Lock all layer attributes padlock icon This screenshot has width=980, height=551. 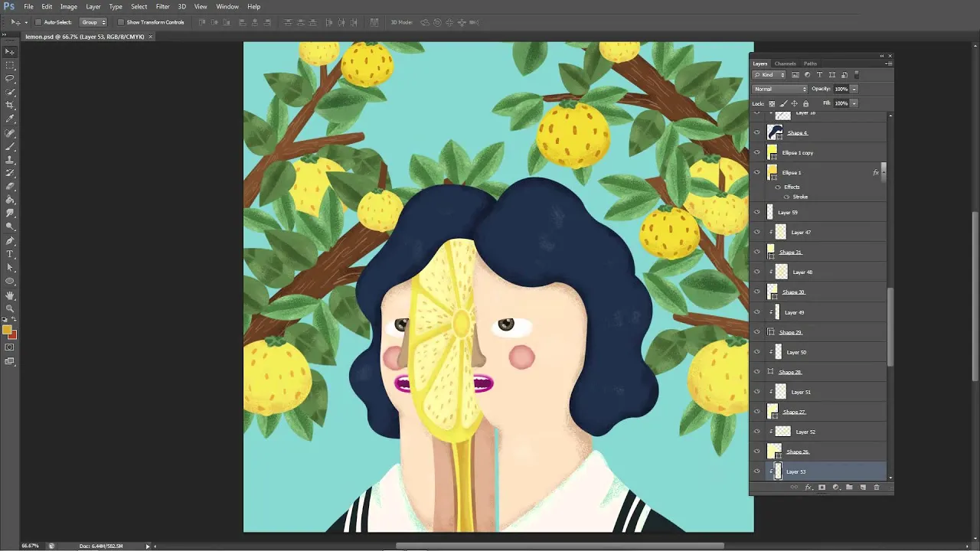pos(805,103)
